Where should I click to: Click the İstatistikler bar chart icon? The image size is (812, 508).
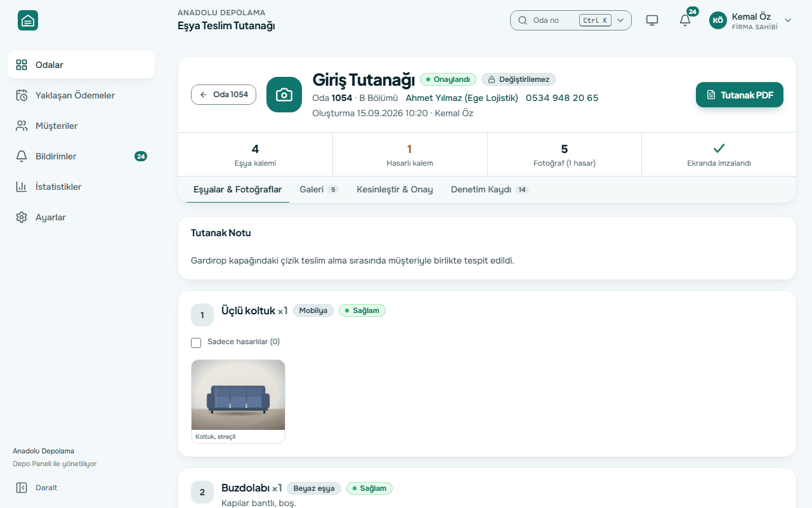point(22,187)
